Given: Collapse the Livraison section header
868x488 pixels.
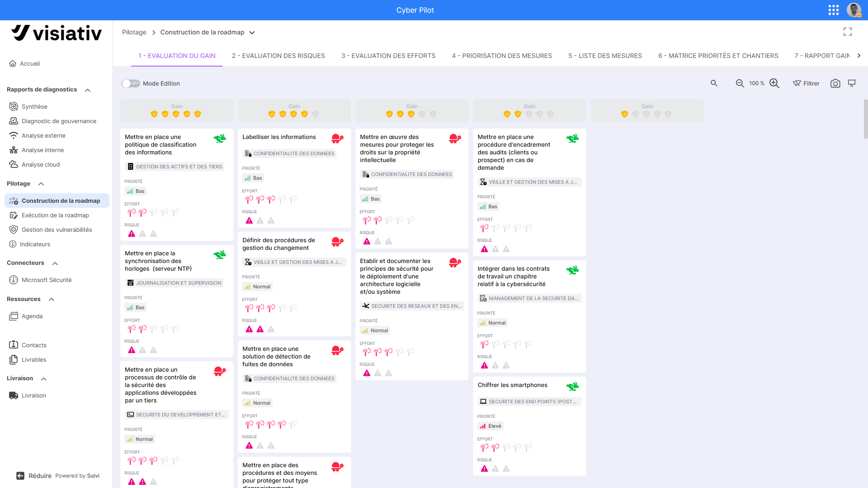Looking at the screenshot, I should coord(44,378).
